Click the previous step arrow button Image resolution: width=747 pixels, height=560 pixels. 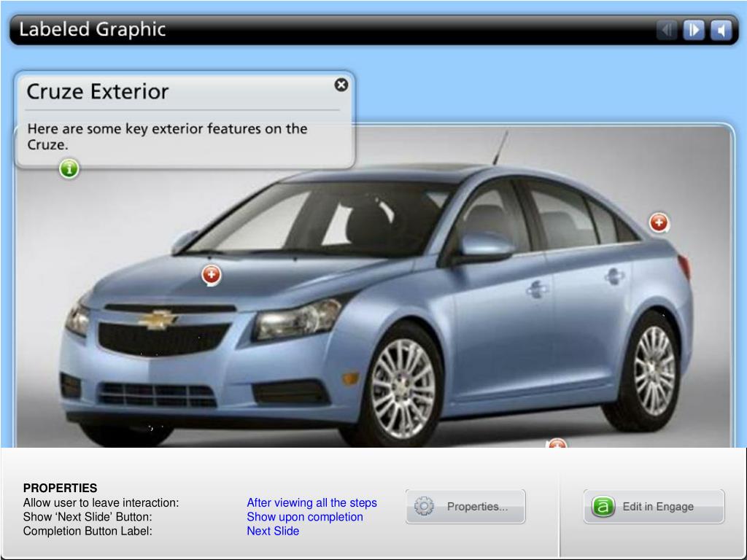pyautogui.click(x=667, y=31)
